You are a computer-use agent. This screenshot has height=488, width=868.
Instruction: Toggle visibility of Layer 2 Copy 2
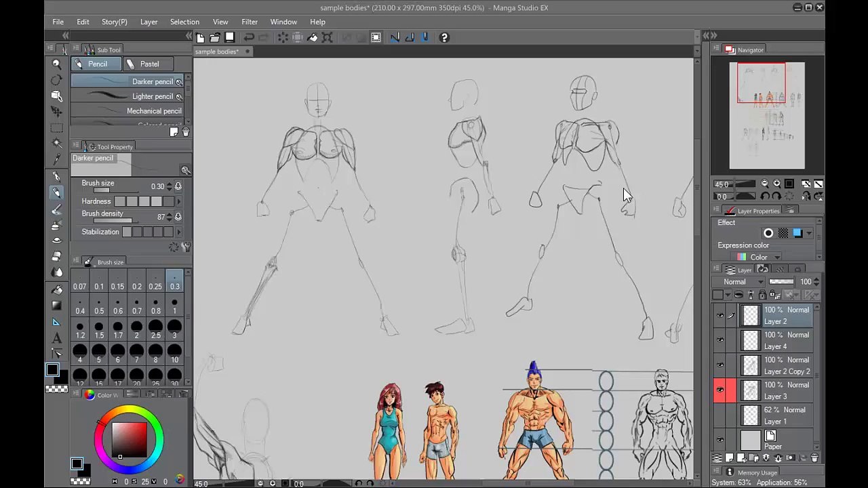(719, 365)
